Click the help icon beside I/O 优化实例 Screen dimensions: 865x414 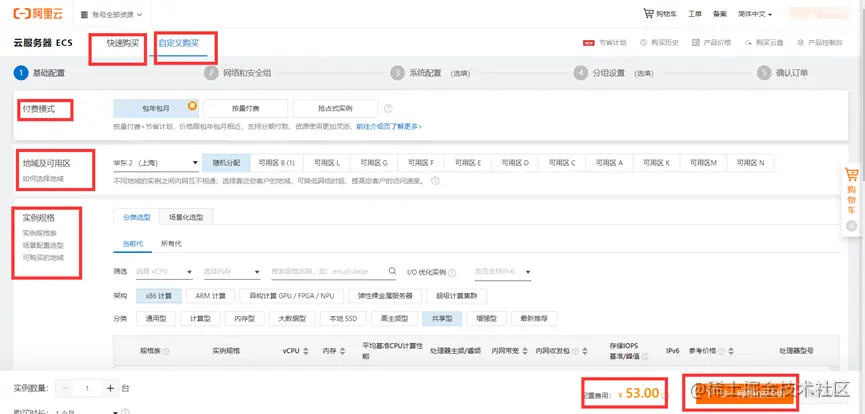click(x=452, y=273)
